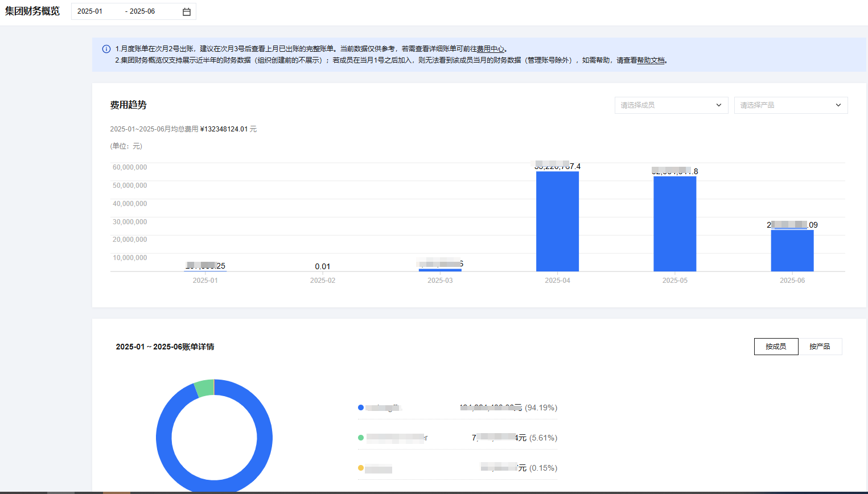
Task: Click the end date 2025-06 field
Action: 142,11
